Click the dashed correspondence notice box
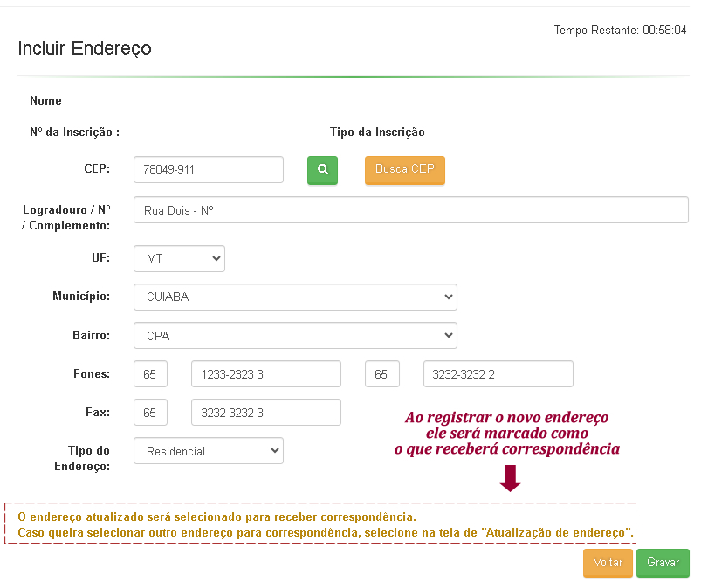 click(x=320, y=523)
